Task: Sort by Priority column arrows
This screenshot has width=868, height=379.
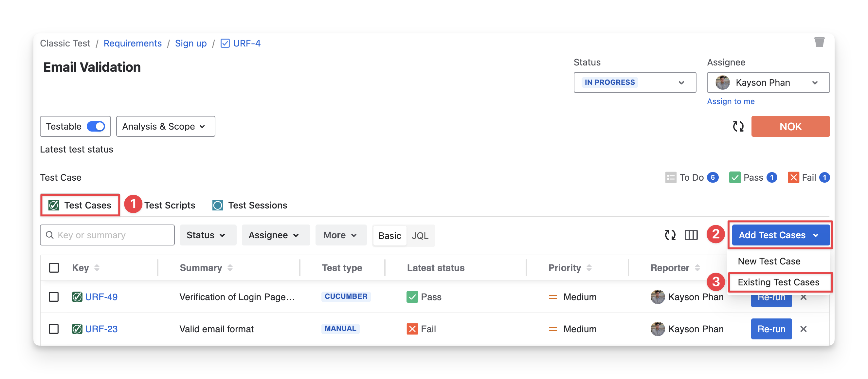Action: [x=589, y=268]
